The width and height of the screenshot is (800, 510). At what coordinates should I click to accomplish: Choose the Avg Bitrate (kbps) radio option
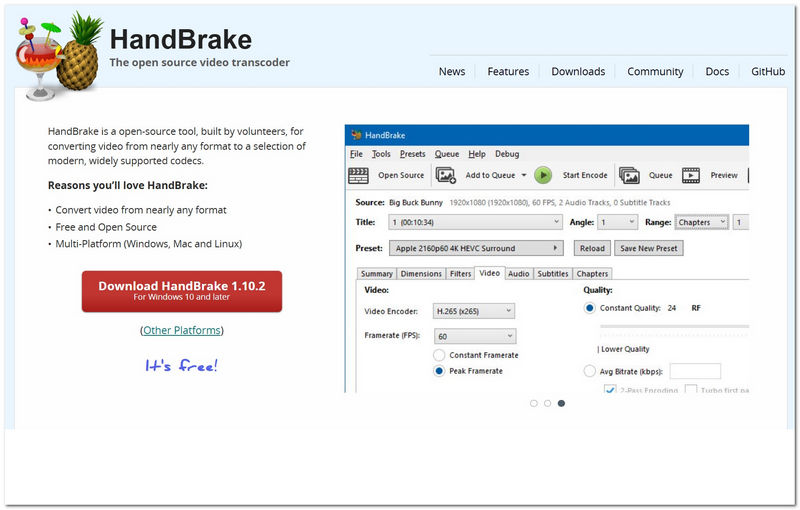click(589, 371)
